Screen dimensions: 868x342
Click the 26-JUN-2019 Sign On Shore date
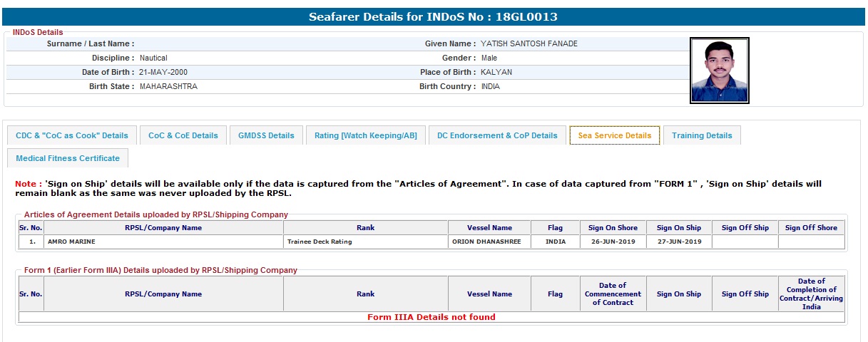click(613, 242)
